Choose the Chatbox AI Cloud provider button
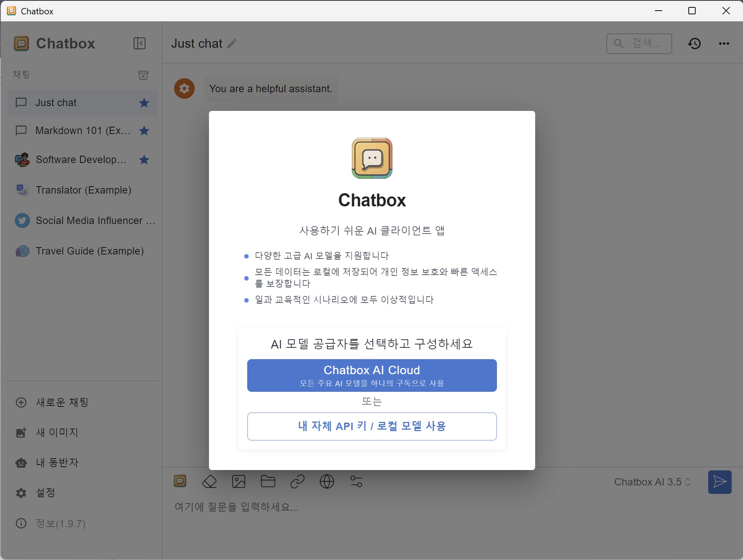The image size is (743, 560). click(x=372, y=375)
